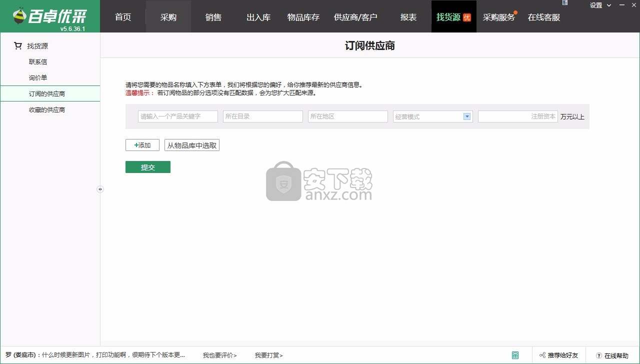Click the 订阅供应商 page title
This screenshot has height=364, width=640.
370,46
